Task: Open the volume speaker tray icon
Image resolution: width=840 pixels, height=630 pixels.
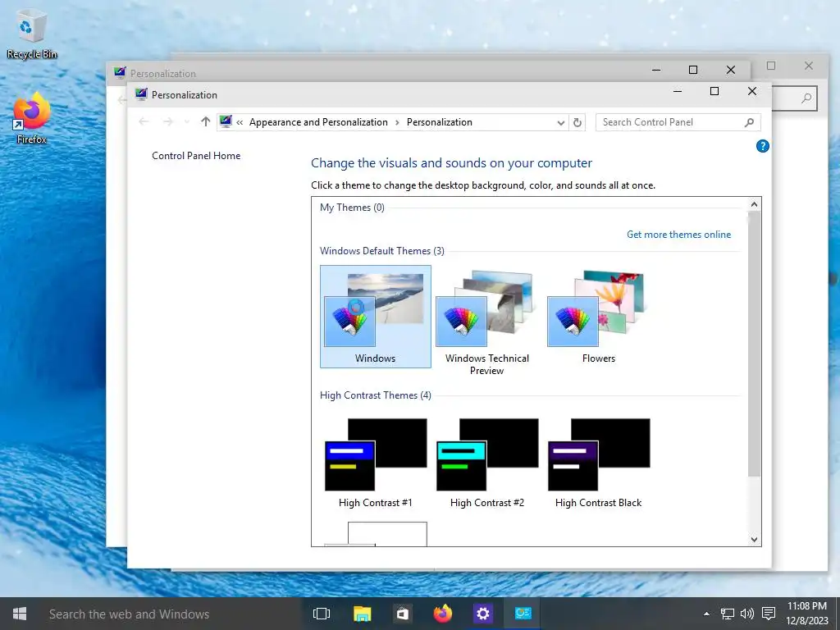Action: tap(746, 614)
